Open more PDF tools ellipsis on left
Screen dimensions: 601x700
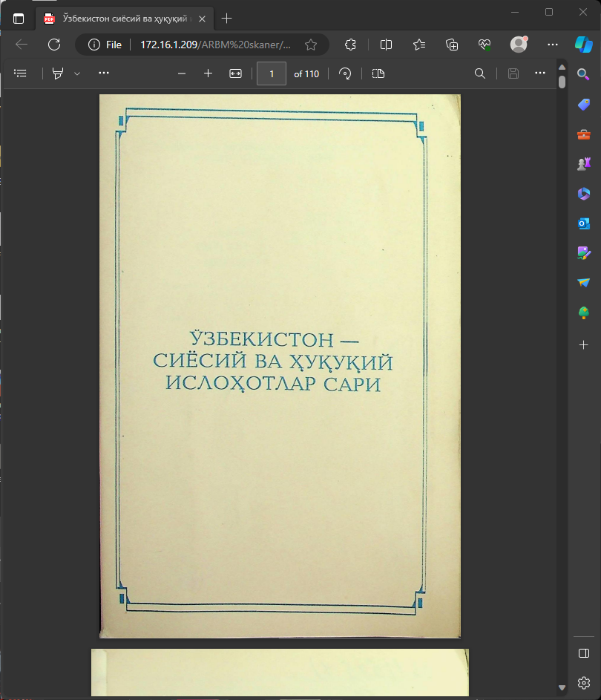point(104,73)
